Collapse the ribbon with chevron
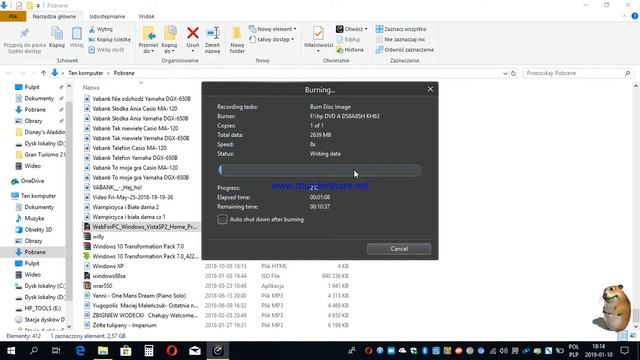The height and width of the screenshot is (360, 640). [624, 16]
